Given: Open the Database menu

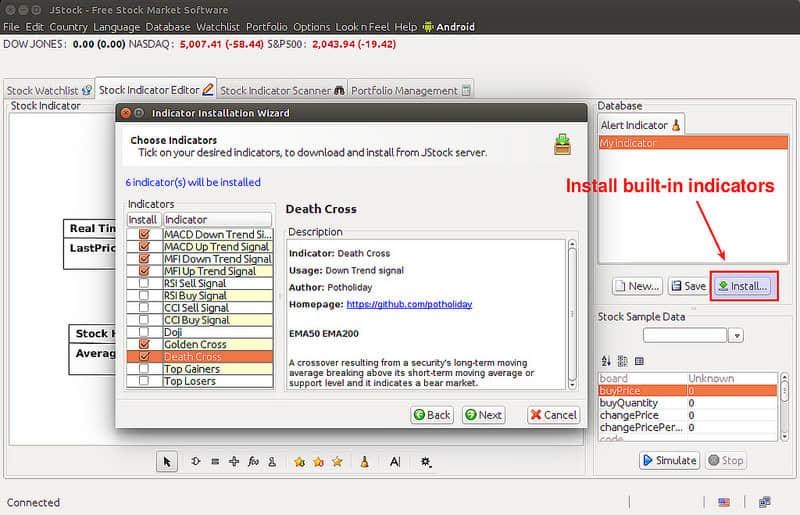Looking at the screenshot, I should click(167, 27).
